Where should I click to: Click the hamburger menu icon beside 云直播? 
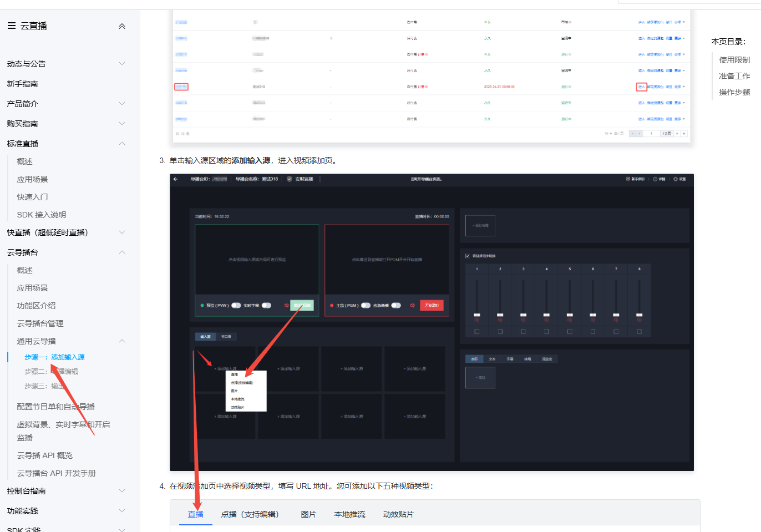coord(11,26)
